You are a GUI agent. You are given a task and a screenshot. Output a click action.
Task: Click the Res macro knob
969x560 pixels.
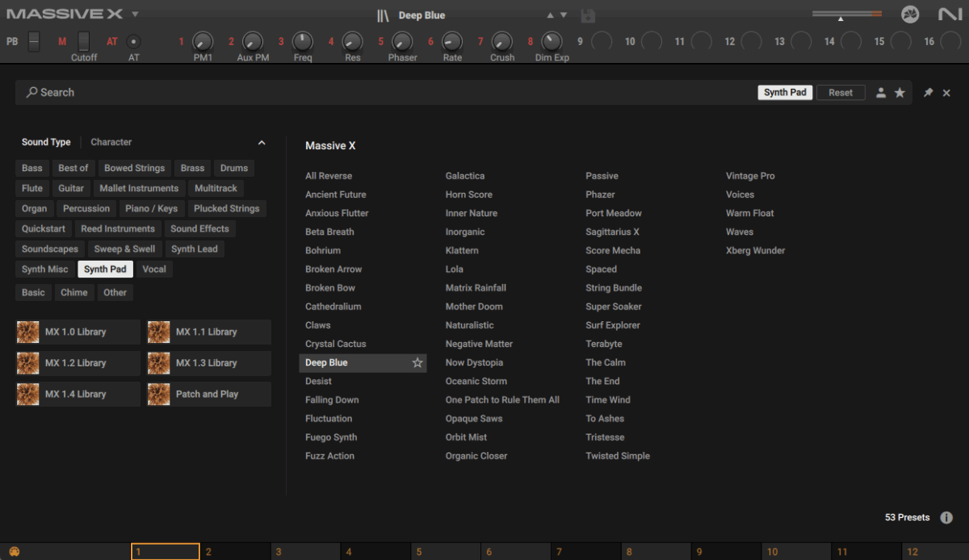(353, 41)
